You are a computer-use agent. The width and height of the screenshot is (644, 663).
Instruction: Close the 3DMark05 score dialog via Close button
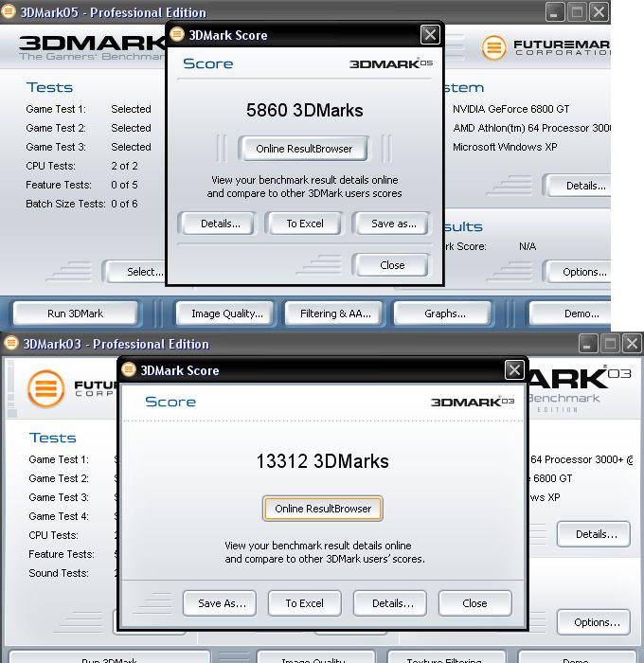click(391, 265)
